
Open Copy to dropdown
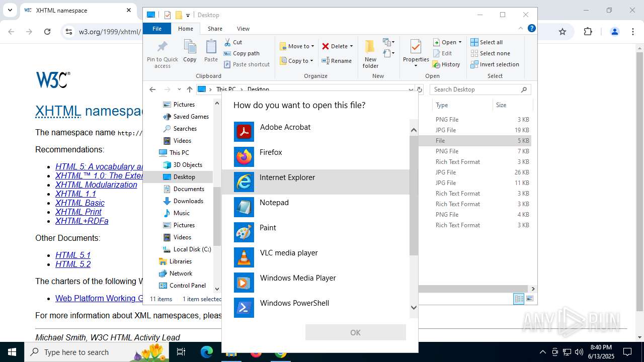coord(296,61)
